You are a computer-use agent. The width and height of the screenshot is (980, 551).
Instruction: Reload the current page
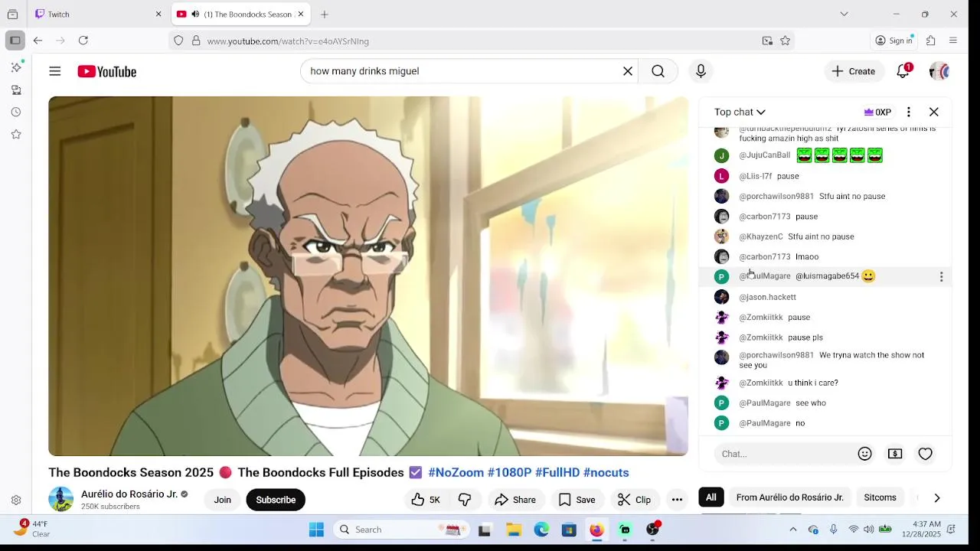pos(83,41)
